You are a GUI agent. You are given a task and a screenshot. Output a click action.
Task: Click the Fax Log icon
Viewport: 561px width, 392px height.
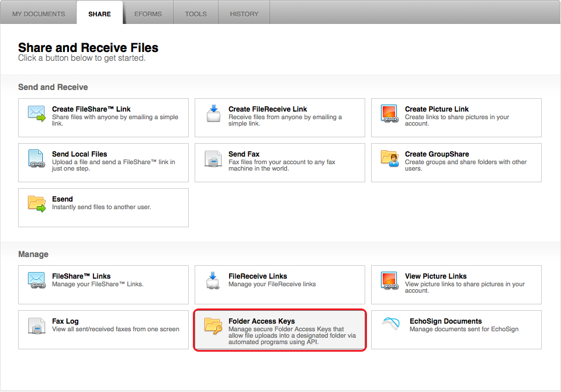coord(37,326)
